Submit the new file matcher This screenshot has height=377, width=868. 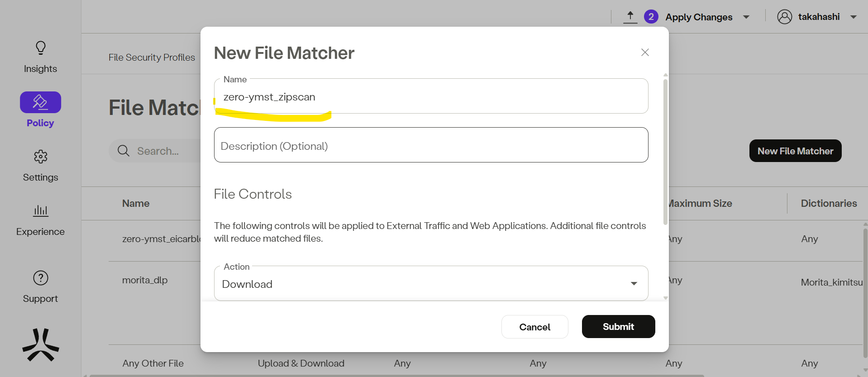point(618,326)
